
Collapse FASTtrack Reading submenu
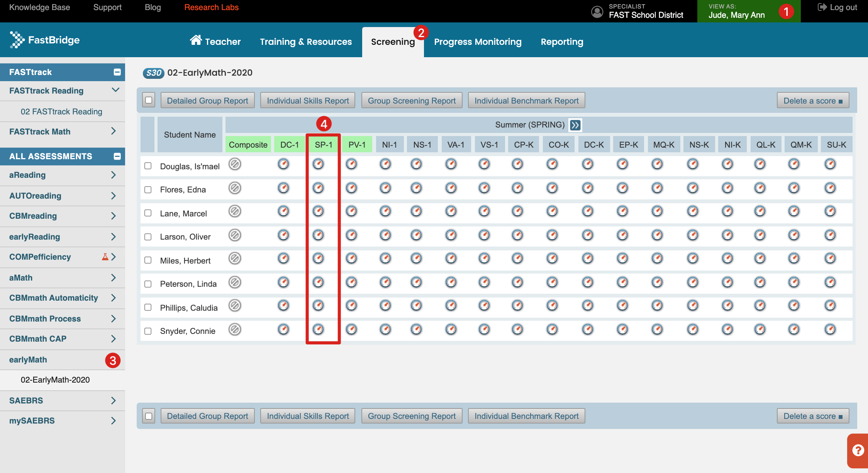click(x=115, y=90)
